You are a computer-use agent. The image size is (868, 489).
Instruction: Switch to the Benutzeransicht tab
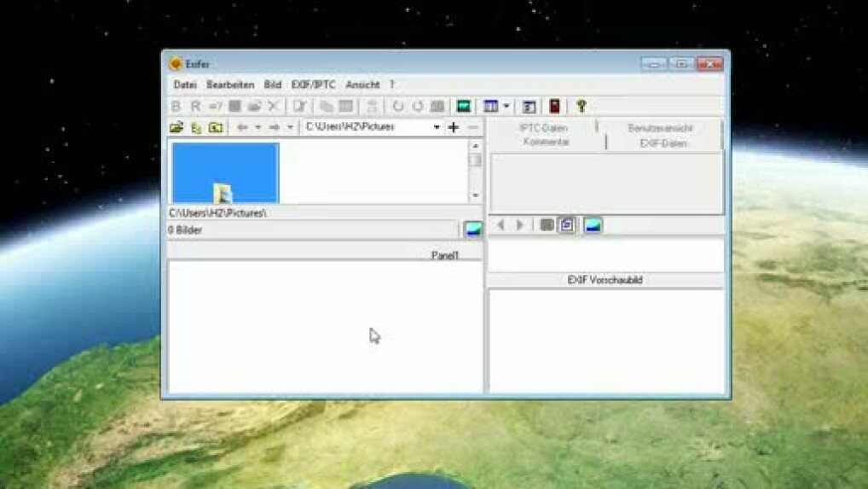(x=660, y=128)
